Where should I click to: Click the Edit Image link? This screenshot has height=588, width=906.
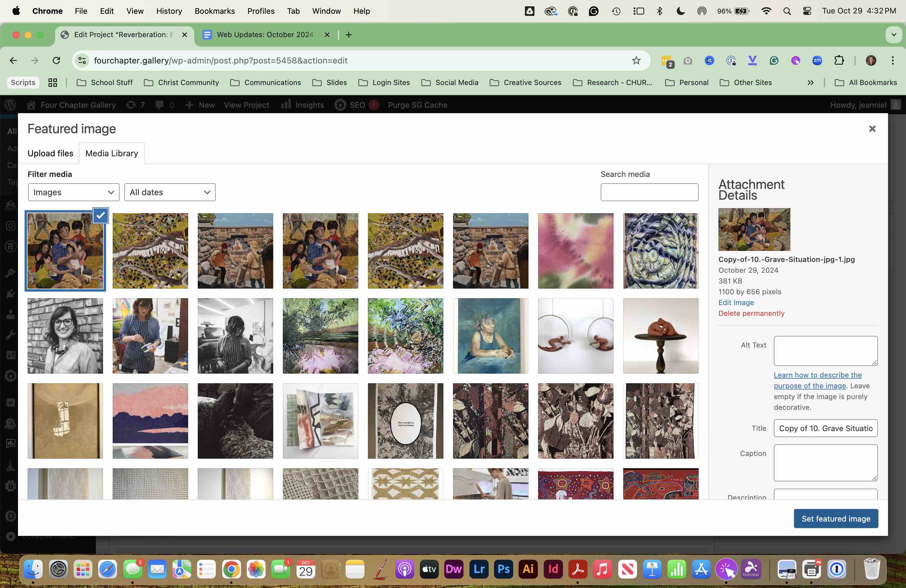(x=736, y=303)
